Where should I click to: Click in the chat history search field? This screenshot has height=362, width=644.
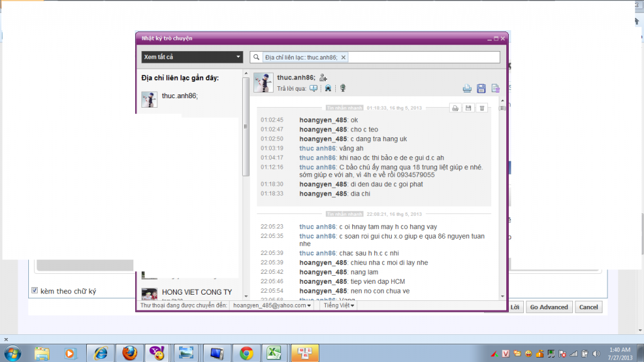[421, 57]
